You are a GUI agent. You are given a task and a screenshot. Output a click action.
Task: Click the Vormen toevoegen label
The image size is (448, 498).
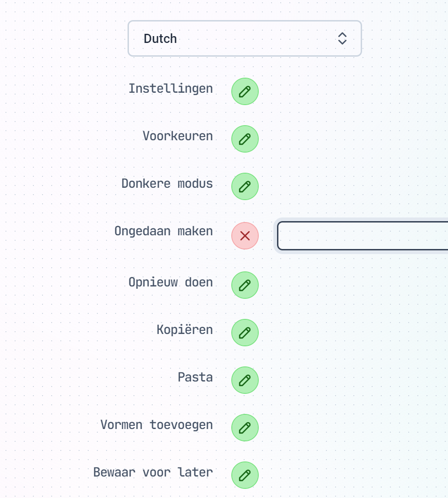(x=157, y=425)
